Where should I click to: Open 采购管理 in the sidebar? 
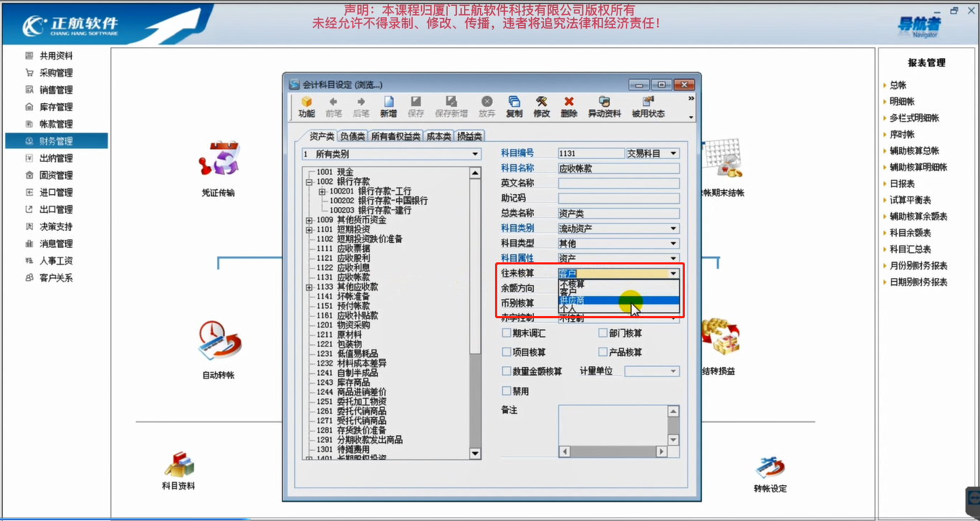tap(56, 73)
